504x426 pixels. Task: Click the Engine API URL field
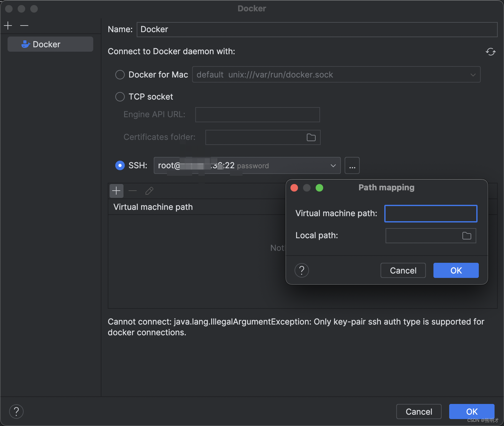(x=257, y=115)
